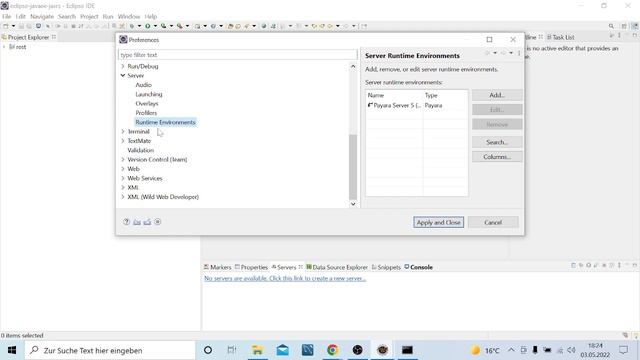Select the Overlays preferences item
This screenshot has height=360, width=640.
pos(147,104)
